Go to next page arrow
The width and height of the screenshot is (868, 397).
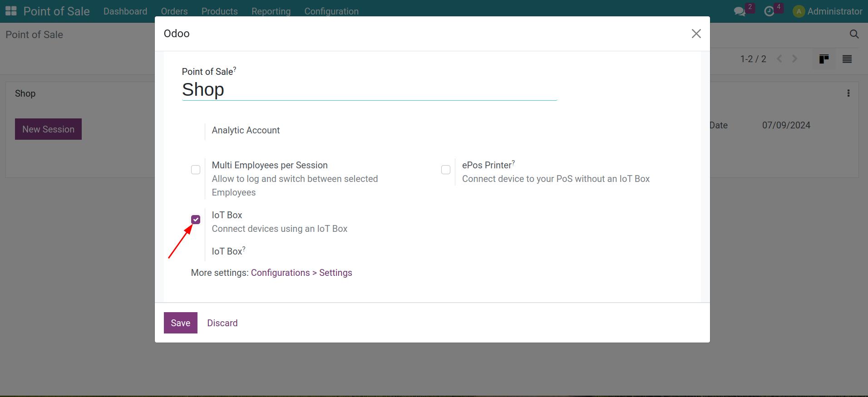(x=794, y=59)
